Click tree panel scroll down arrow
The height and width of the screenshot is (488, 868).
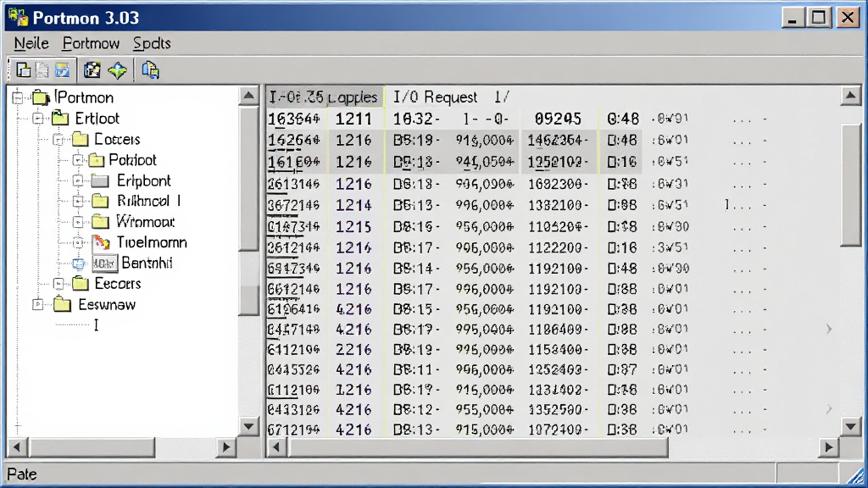tap(249, 427)
